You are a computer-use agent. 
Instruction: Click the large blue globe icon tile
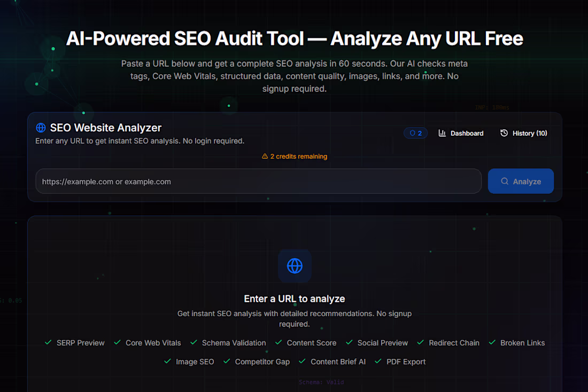coord(295,266)
